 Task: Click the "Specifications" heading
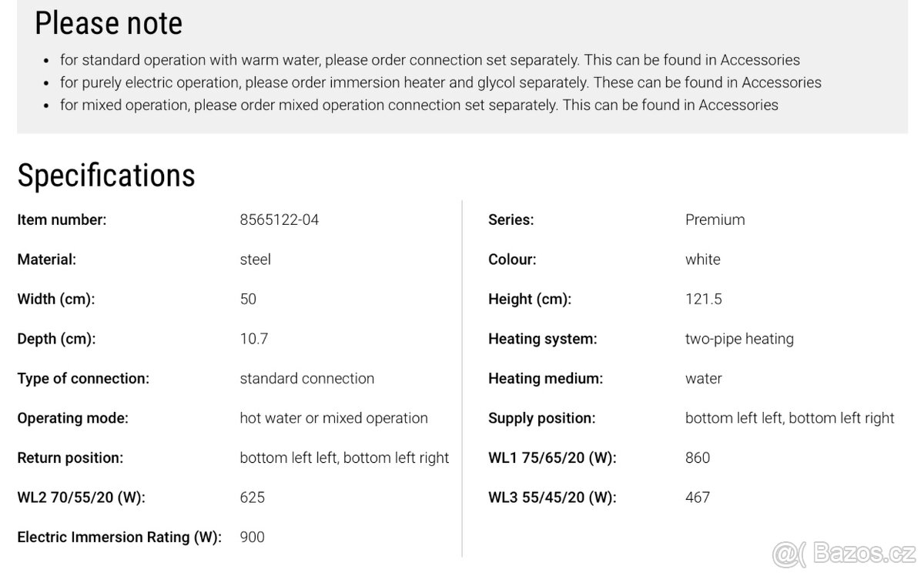click(x=106, y=176)
